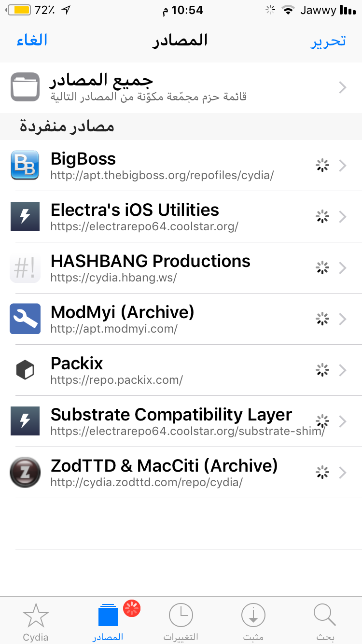Tap the ZodTTD & MacCiti round icon
The width and height of the screenshot is (362, 644).
pos(25,473)
